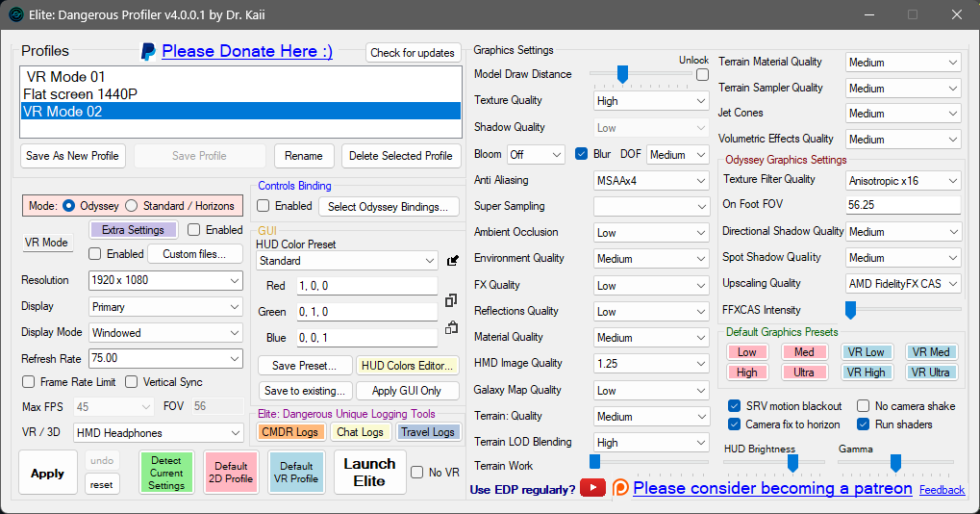
Task: Open the Display Mode dropdown
Action: pos(165,333)
